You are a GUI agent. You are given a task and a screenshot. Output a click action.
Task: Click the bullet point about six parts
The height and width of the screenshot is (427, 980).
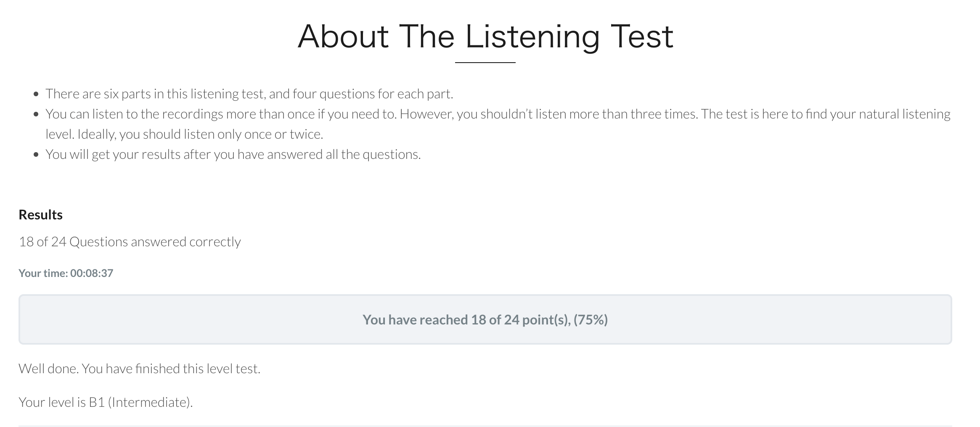coord(249,94)
